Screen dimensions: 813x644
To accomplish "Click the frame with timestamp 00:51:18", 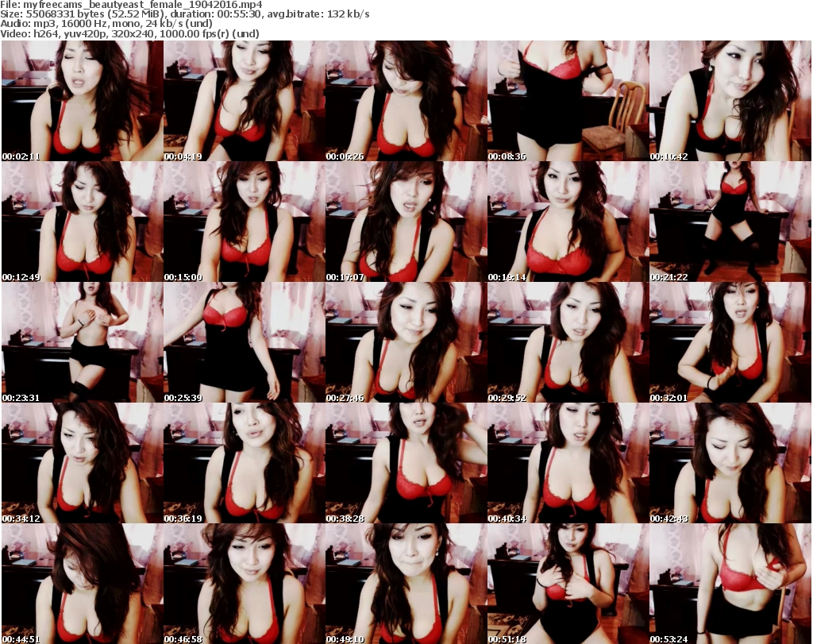I will point(568,584).
